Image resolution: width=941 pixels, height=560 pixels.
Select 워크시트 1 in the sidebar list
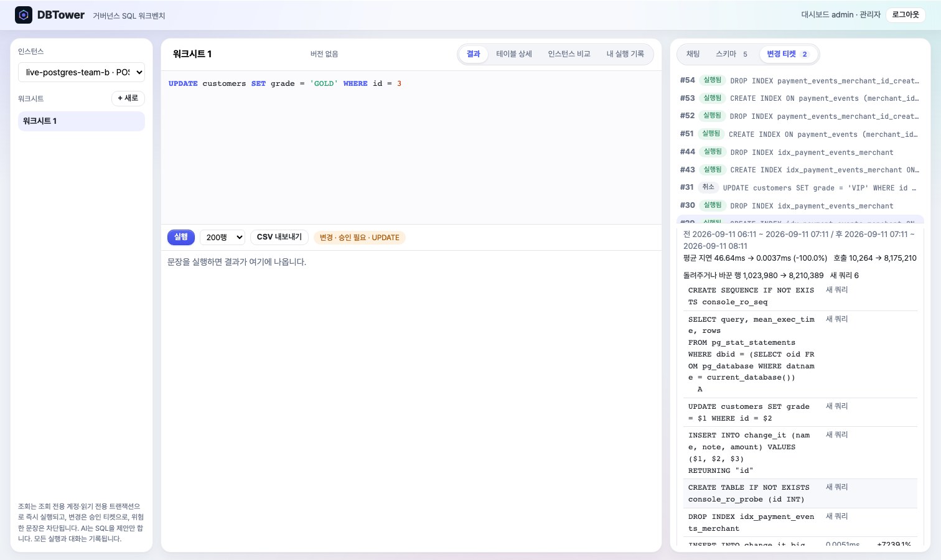[82, 121]
